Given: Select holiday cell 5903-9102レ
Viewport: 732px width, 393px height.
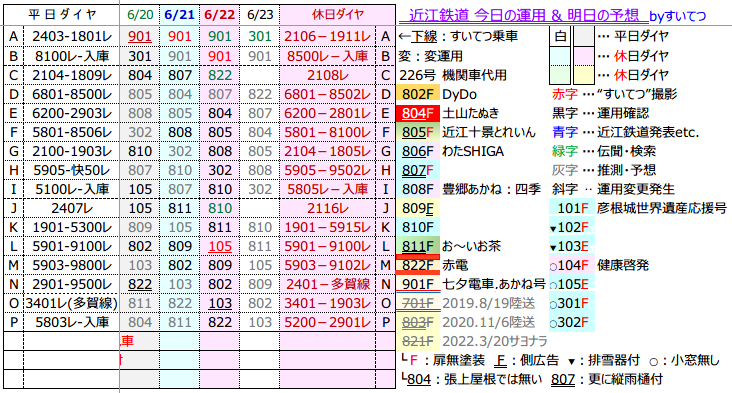Looking at the screenshot, I should click(328, 266).
